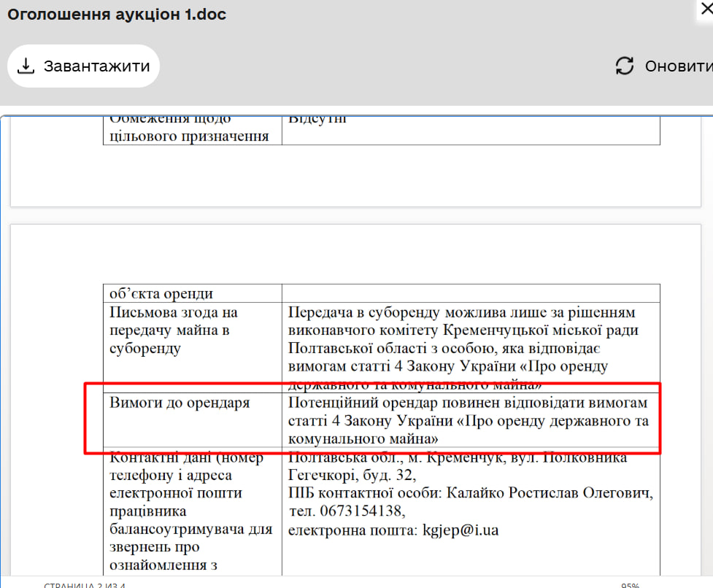
Task: Click the file title Оголошення аукціон 1.doc
Action: point(117,15)
